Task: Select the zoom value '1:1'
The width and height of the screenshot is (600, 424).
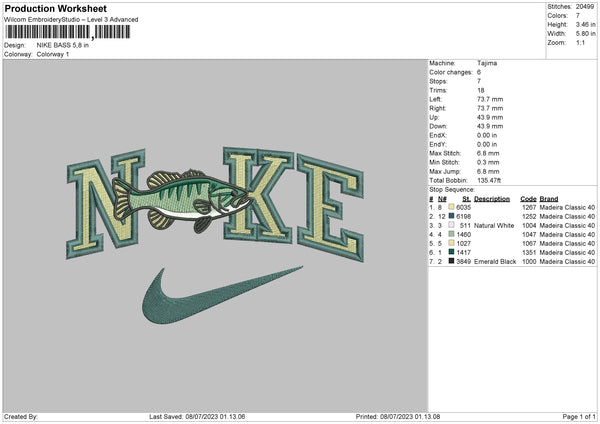Action: pyautogui.click(x=580, y=43)
